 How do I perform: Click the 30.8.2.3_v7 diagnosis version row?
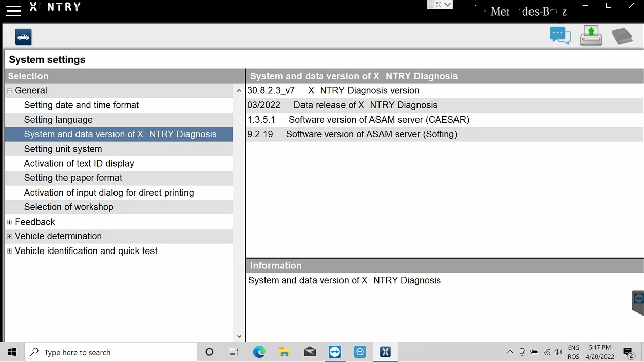445,91
